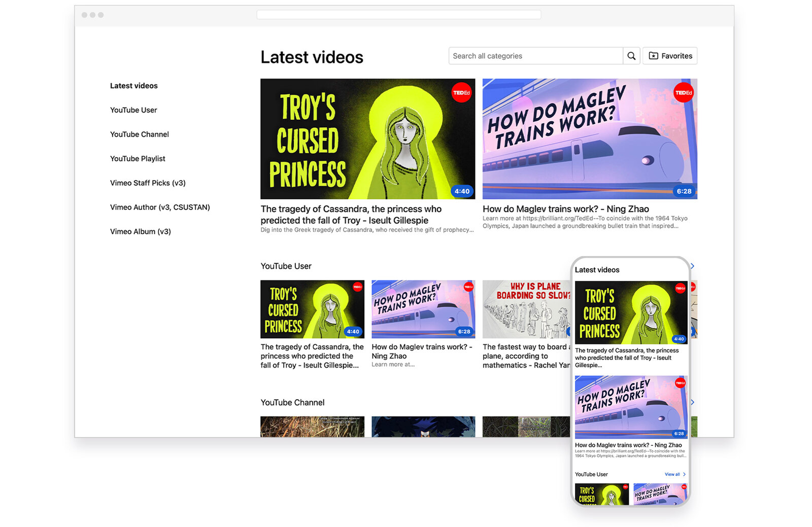Open the large Troy's Cursed Princess thumbnail
Viewport: 812px width, 527px height.
pyautogui.click(x=368, y=138)
